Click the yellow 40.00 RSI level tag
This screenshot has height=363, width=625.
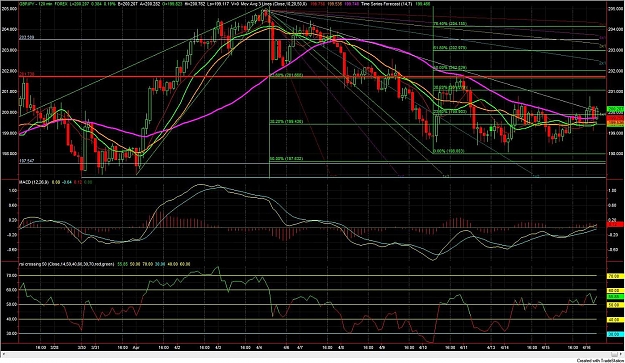[x=615, y=320]
